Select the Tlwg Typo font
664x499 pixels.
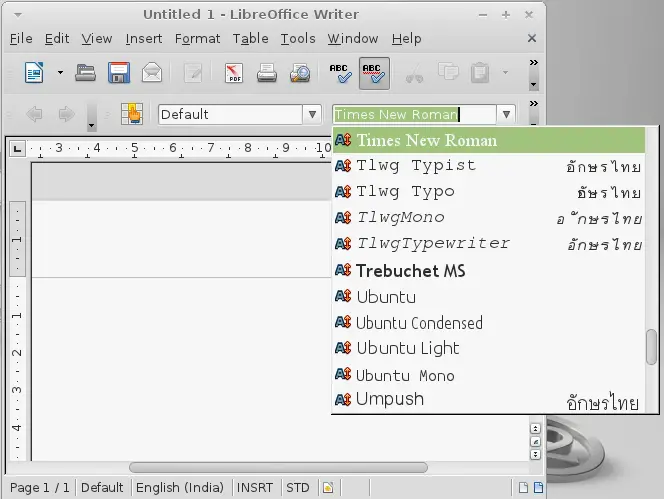(x=489, y=191)
